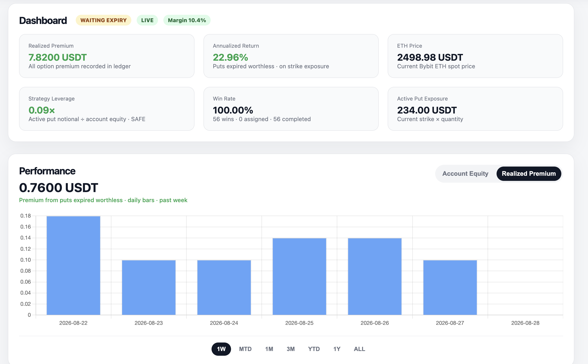The image size is (588, 364).
Task: Switch to the 1M range
Action: [x=269, y=349]
